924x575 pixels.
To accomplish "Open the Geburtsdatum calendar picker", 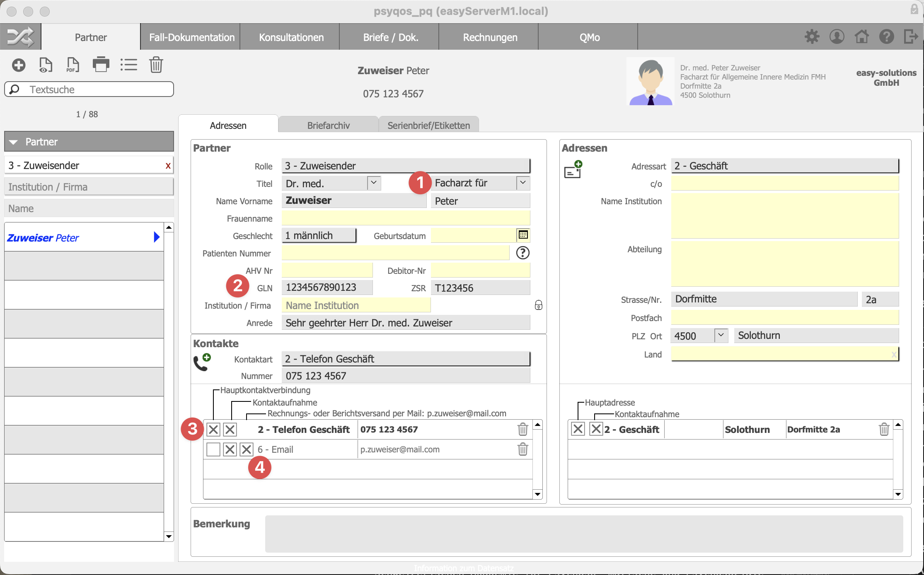I will point(523,235).
